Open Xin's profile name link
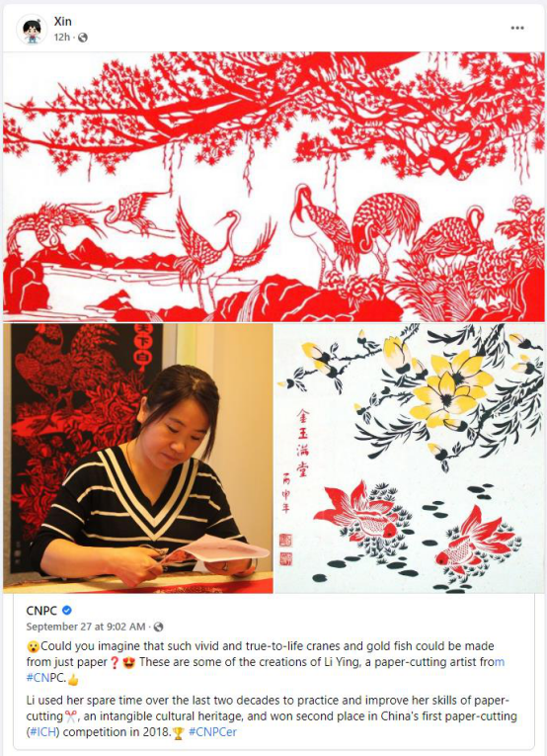This screenshot has height=756, width=547. click(62, 22)
